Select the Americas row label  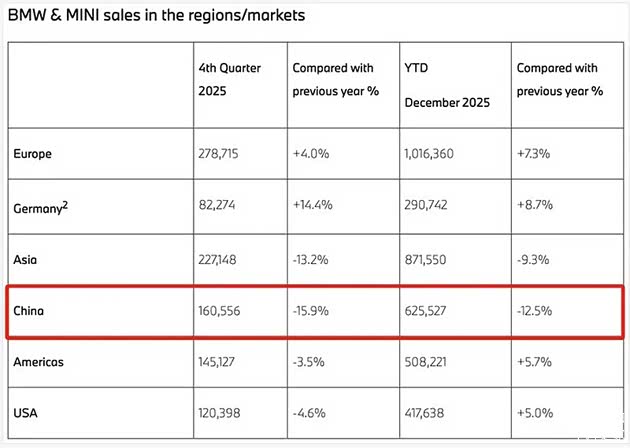tap(41, 362)
